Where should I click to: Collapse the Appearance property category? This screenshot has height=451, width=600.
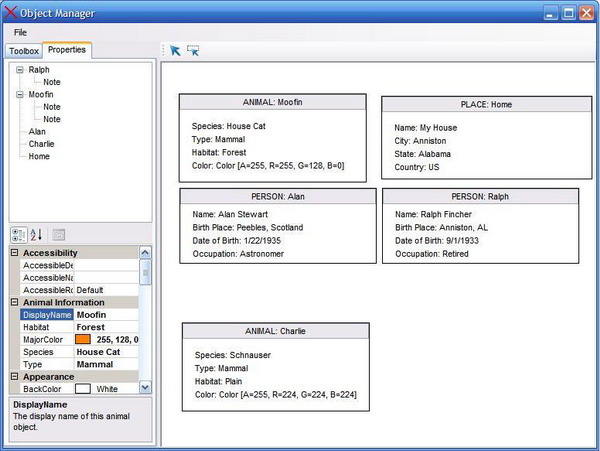[x=15, y=376]
